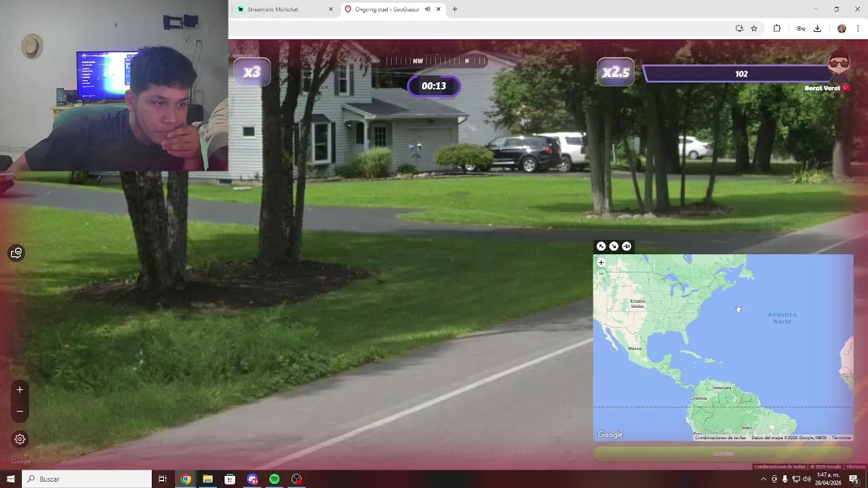Show hidden system tray icons
Screen dimensions: 868x488
point(764,479)
